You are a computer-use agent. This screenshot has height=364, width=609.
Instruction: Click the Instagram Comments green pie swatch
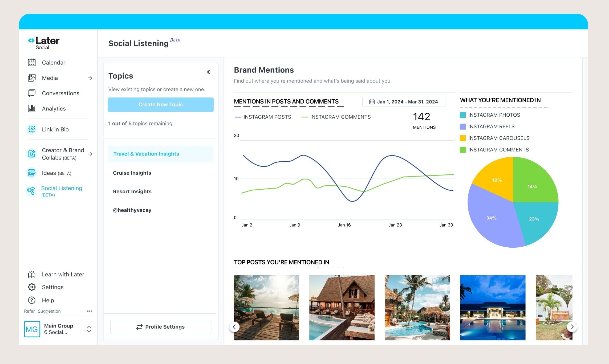pos(463,150)
